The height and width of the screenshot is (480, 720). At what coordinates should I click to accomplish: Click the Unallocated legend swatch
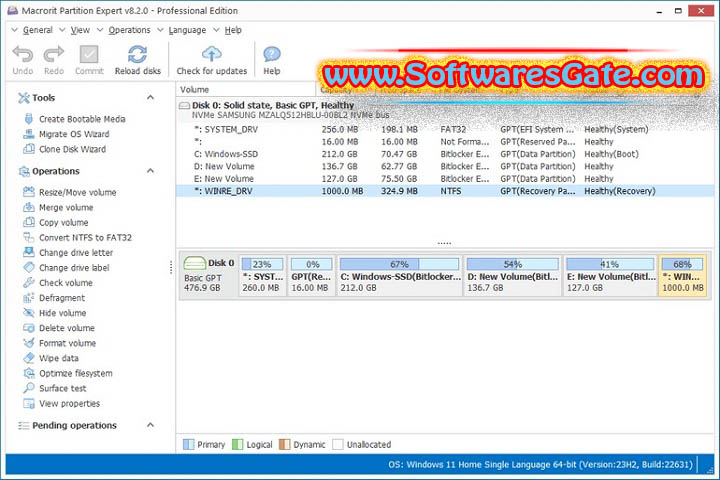click(x=338, y=444)
